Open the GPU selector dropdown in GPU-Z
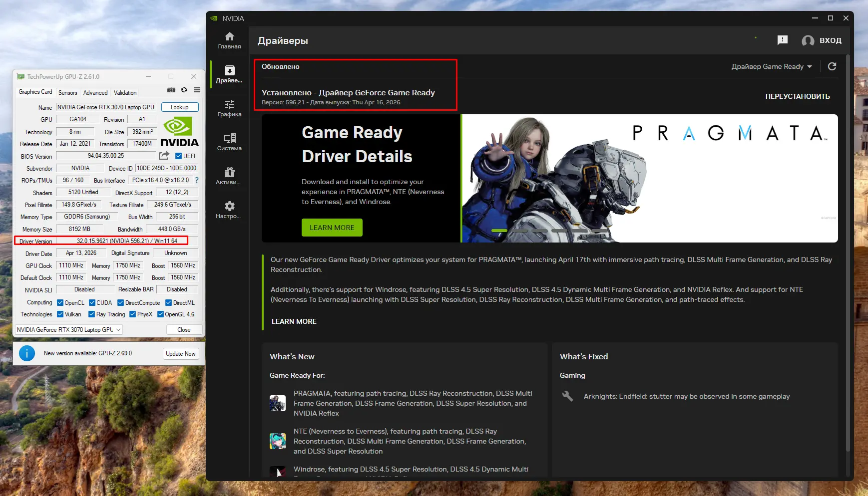The width and height of the screenshot is (868, 496). tap(68, 330)
